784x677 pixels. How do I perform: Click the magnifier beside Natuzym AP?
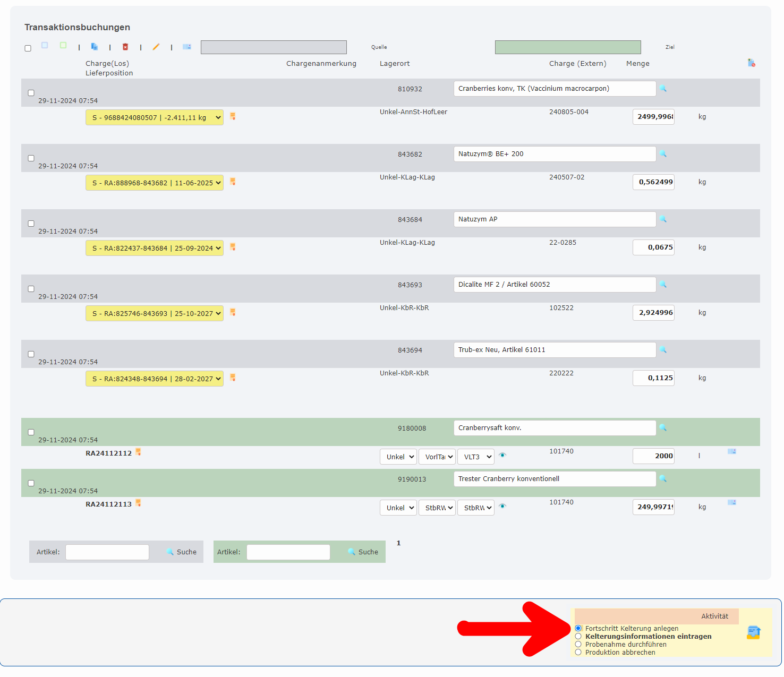pyautogui.click(x=663, y=219)
